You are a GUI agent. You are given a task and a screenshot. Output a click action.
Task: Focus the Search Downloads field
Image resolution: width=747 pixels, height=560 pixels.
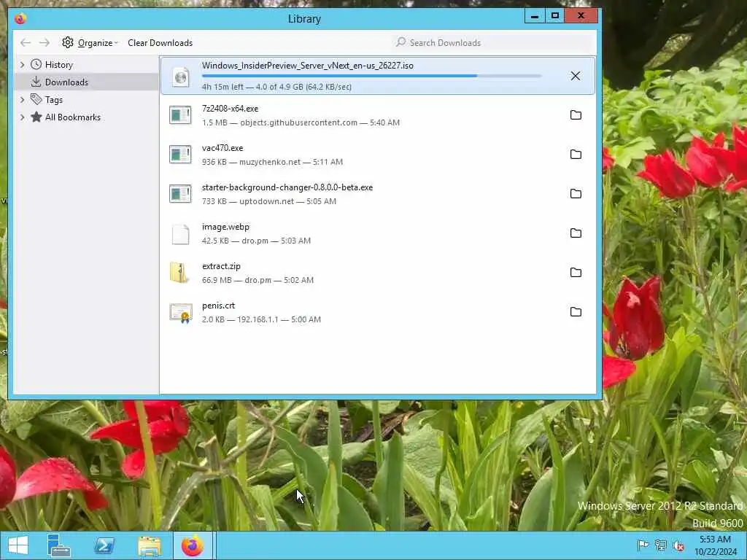(x=493, y=43)
